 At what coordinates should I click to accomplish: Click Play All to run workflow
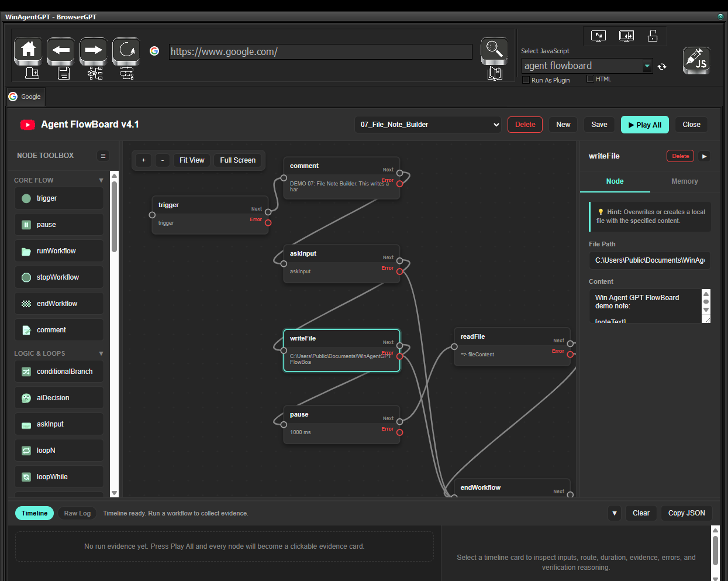[645, 125]
